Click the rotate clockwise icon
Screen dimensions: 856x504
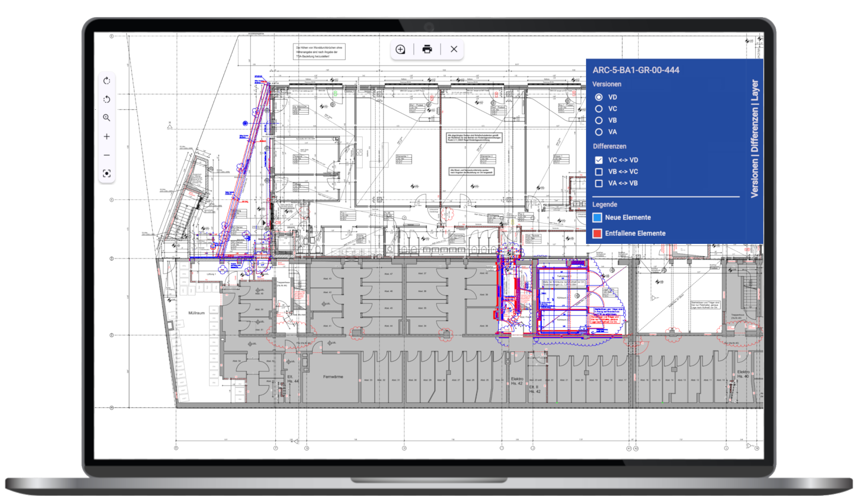tap(107, 81)
